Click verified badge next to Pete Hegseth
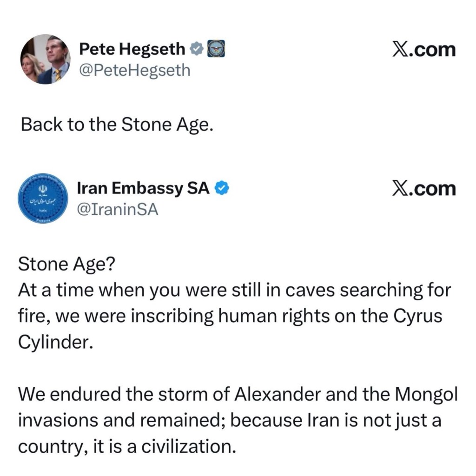This screenshot has height=476, width=476. [x=197, y=48]
